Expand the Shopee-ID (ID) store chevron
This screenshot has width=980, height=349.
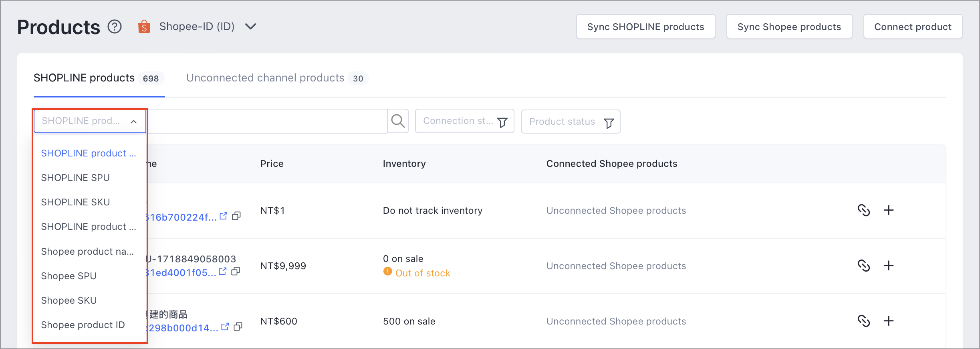pyautogui.click(x=251, y=26)
